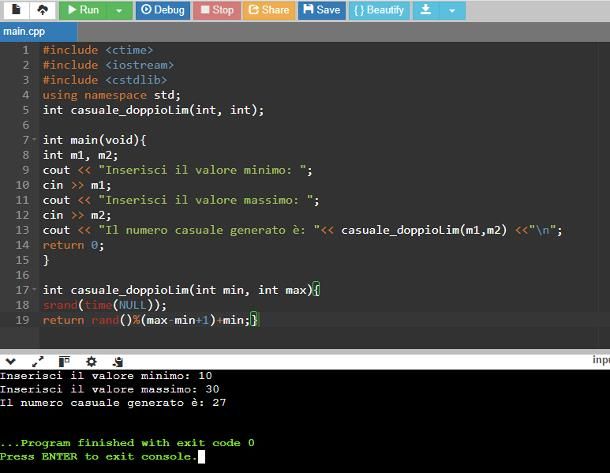The image size is (610, 473).
Task: Click 'Program finished with exit code 0' message
Action: [127, 443]
